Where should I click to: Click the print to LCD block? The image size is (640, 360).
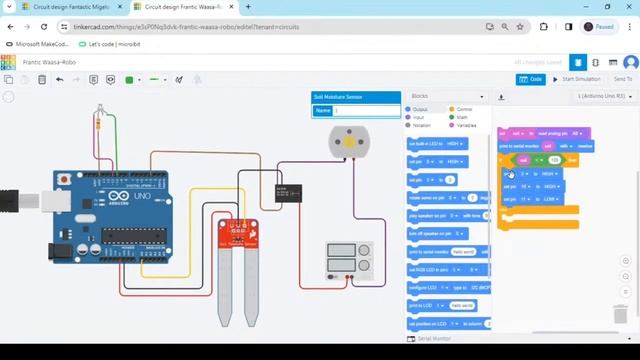pyautogui.click(x=442, y=306)
